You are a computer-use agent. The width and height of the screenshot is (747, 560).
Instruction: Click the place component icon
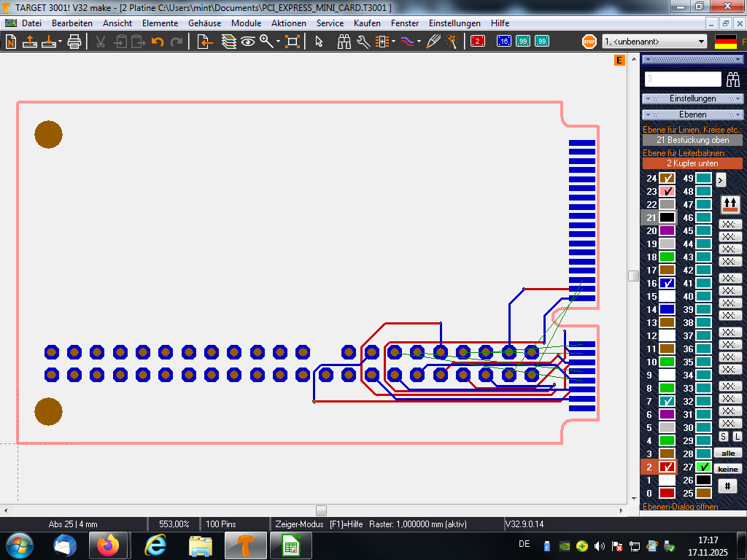[x=382, y=42]
